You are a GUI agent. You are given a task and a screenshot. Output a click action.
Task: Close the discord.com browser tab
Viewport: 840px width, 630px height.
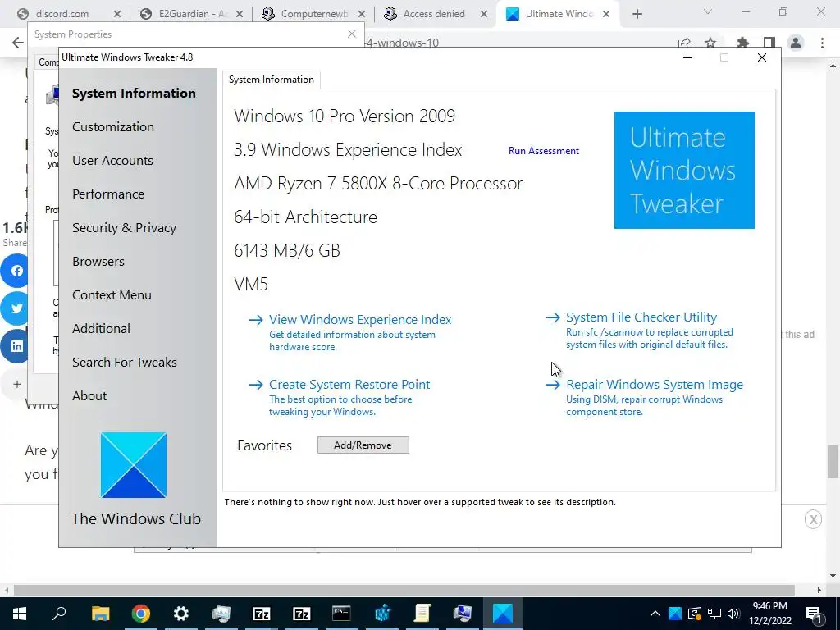pos(118,14)
